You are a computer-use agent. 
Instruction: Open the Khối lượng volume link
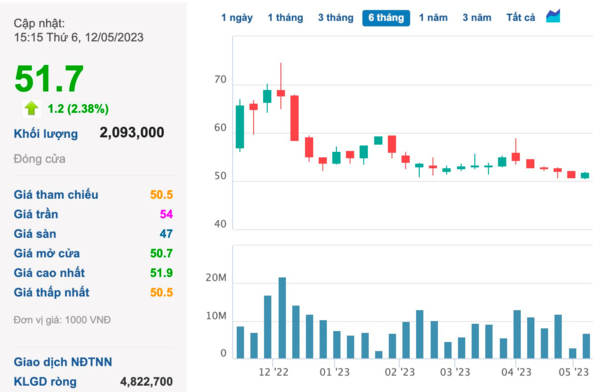point(46,134)
